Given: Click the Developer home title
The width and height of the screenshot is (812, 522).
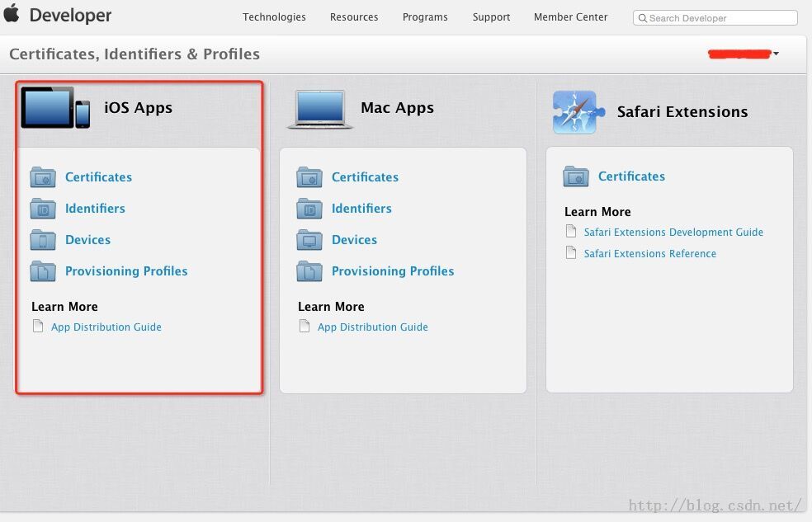Looking at the screenshot, I should [x=70, y=15].
